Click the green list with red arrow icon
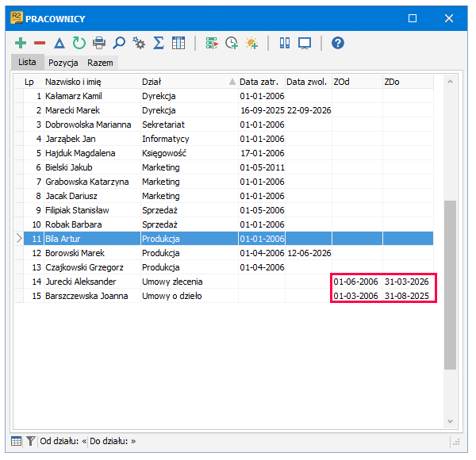Viewport: 476px width, 460px height. coord(212,43)
